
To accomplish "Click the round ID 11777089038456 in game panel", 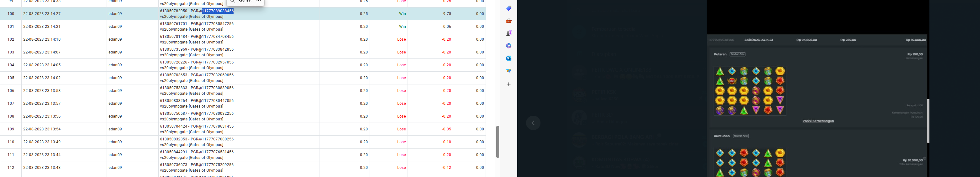I will tap(721, 40).
